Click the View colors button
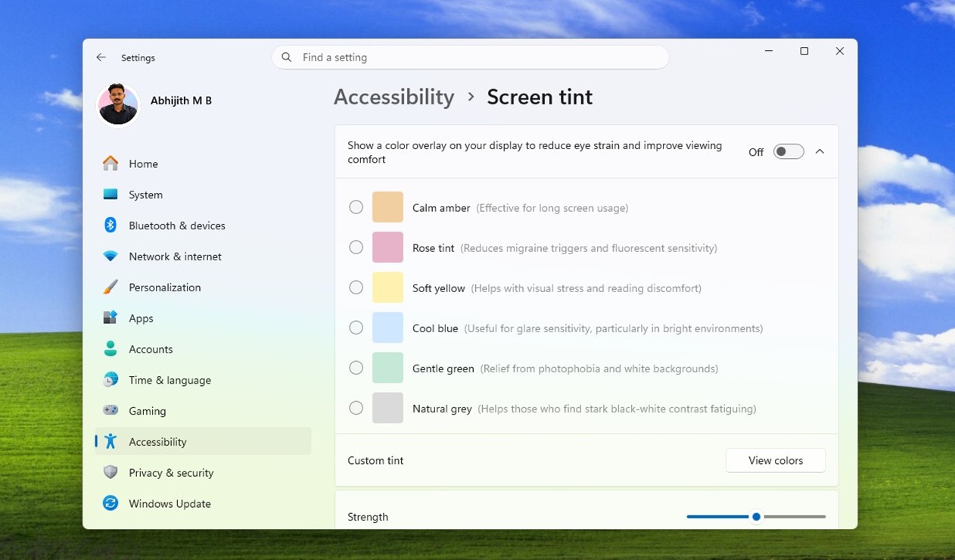Image resolution: width=955 pixels, height=560 pixels. click(775, 460)
